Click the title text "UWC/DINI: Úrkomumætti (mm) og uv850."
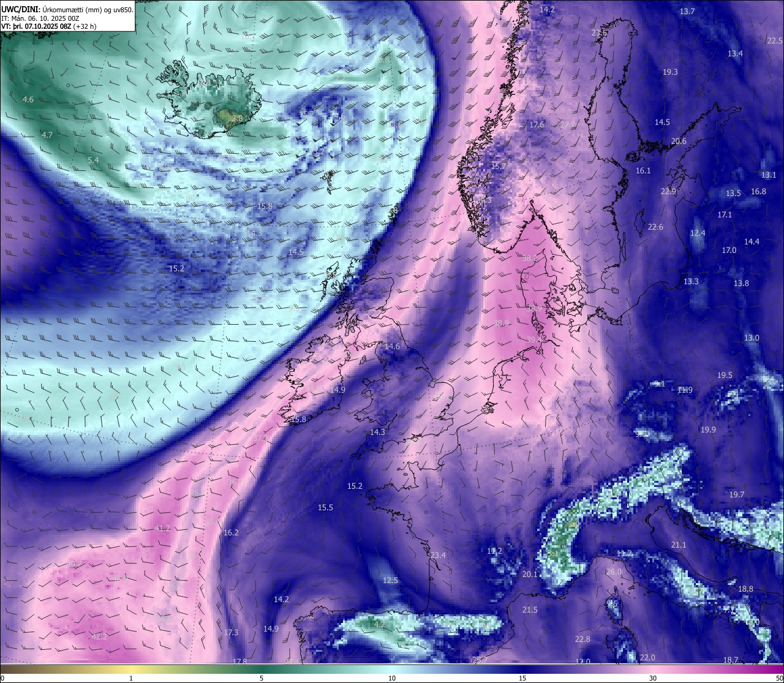784x683 pixels. click(x=67, y=10)
